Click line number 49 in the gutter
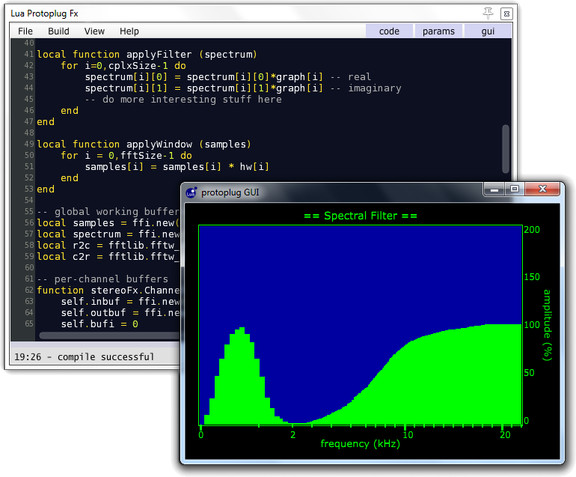 [x=29, y=144]
